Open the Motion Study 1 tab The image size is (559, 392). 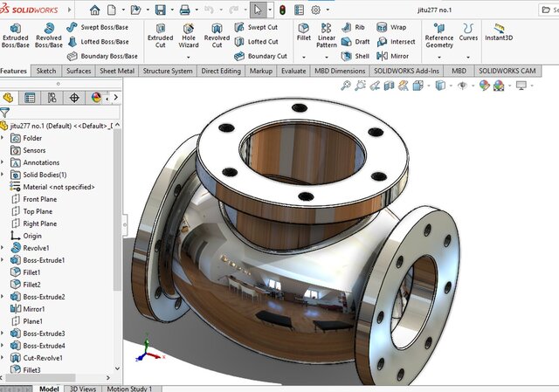129,389
